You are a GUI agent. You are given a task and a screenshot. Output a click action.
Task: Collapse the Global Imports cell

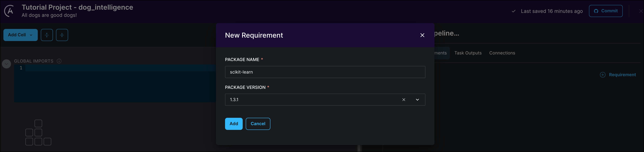[6, 64]
